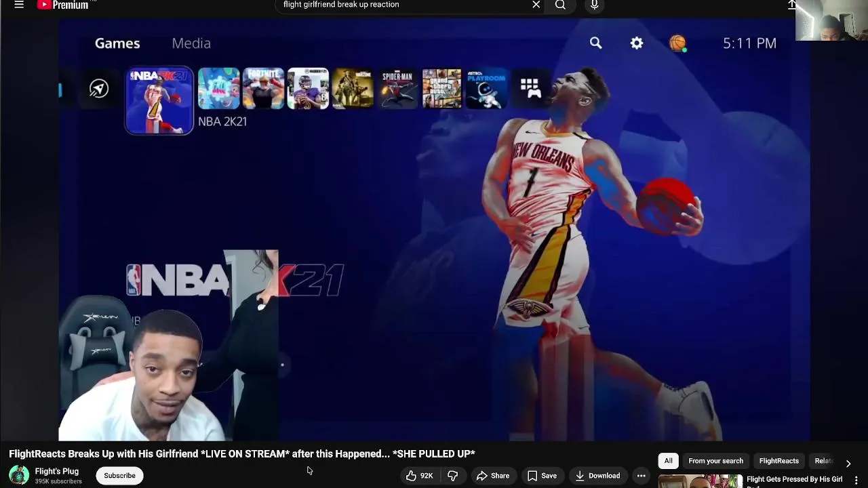Run search with the magnifier button

pos(560,5)
